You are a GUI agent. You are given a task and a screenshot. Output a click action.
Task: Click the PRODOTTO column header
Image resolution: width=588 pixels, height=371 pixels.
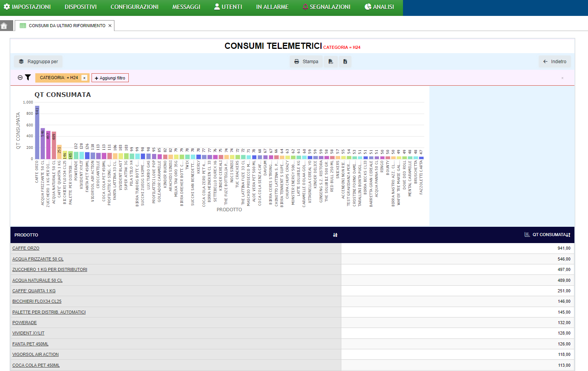tap(26, 235)
